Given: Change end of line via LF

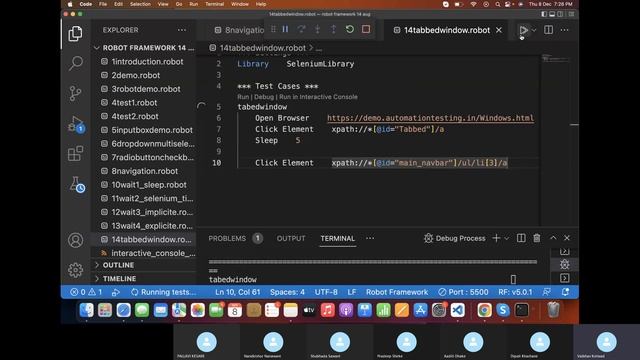Looking at the screenshot, I should point(352,292).
